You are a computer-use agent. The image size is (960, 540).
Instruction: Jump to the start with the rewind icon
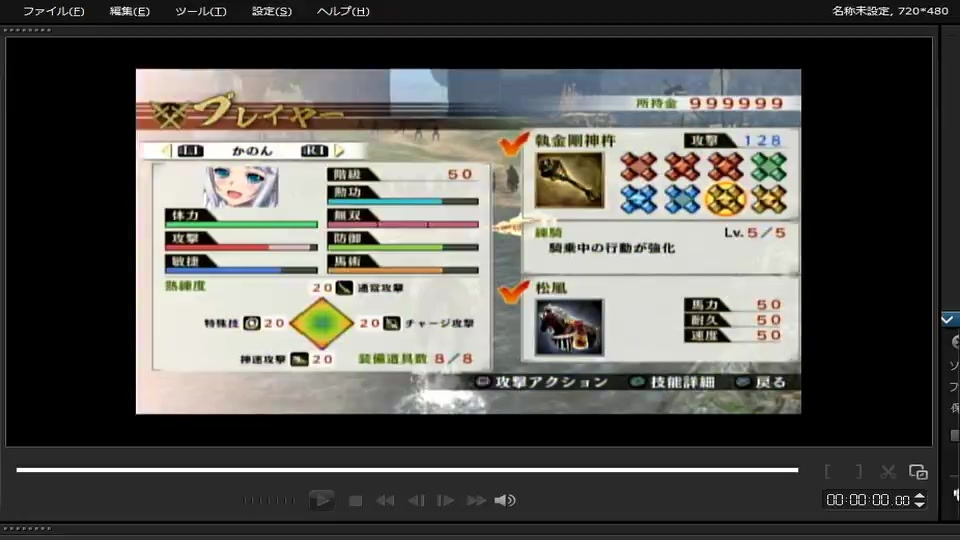385,501
